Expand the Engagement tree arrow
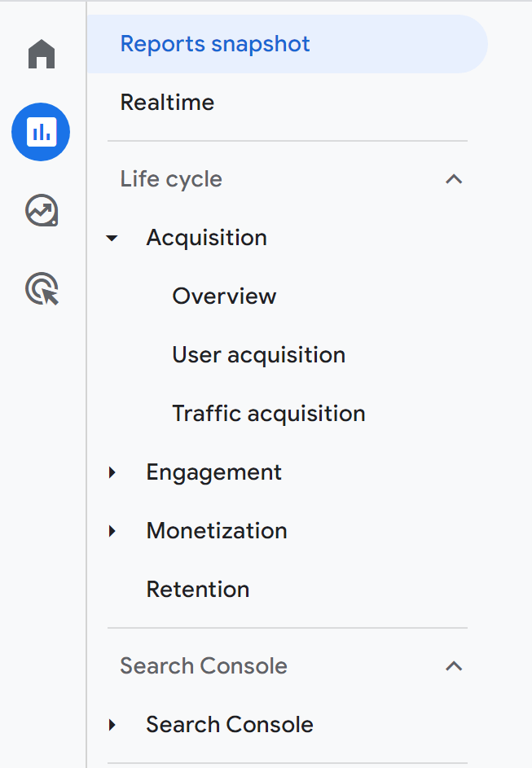 click(x=112, y=472)
